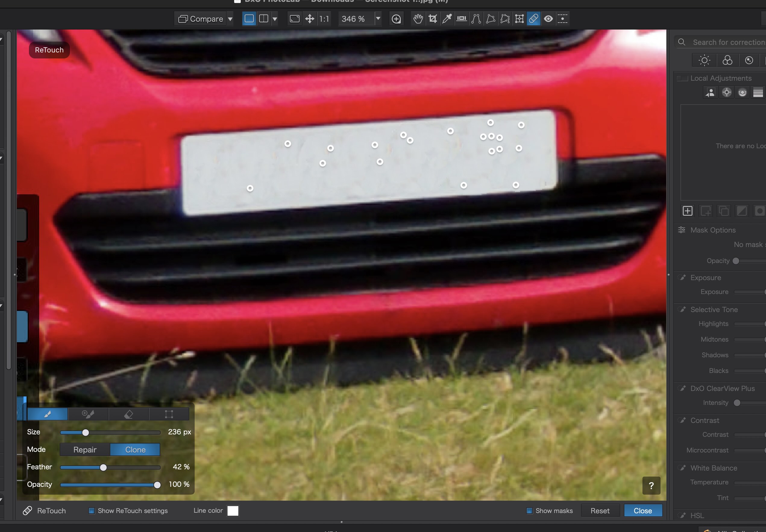
Task: Open the Light corrections tab icon
Action: pos(704,60)
